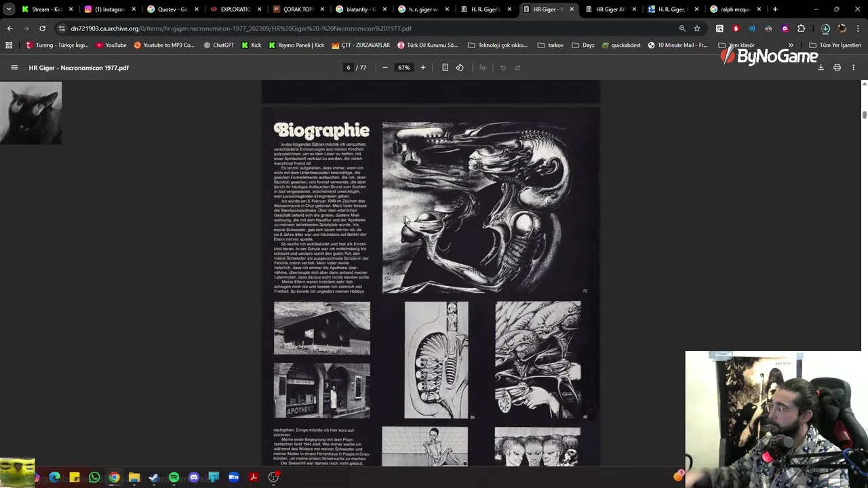This screenshot has width=868, height=488.
Task: Open Steam from taskbar
Action: (154, 477)
